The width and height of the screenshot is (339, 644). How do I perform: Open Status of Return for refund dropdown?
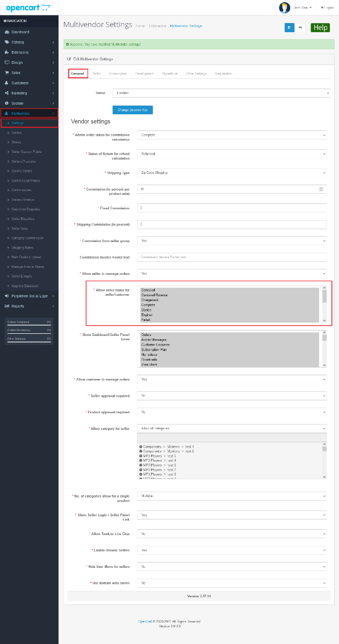click(x=232, y=153)
